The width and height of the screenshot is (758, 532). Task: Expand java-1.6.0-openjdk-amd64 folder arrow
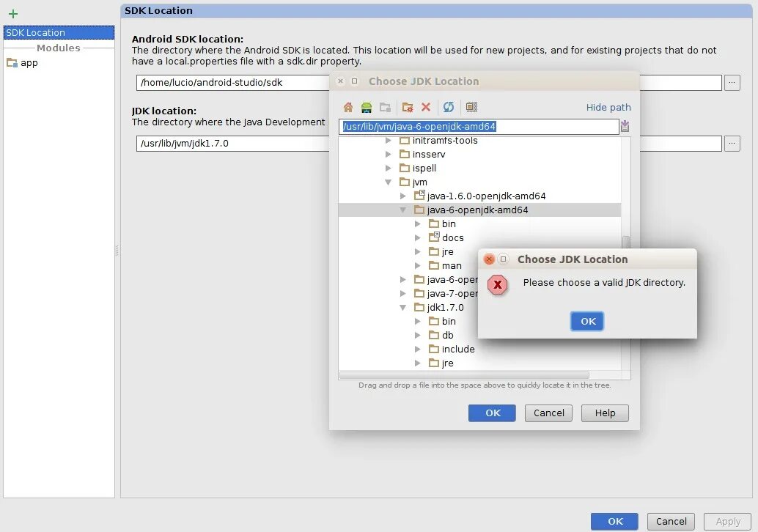tap(402, 196)
